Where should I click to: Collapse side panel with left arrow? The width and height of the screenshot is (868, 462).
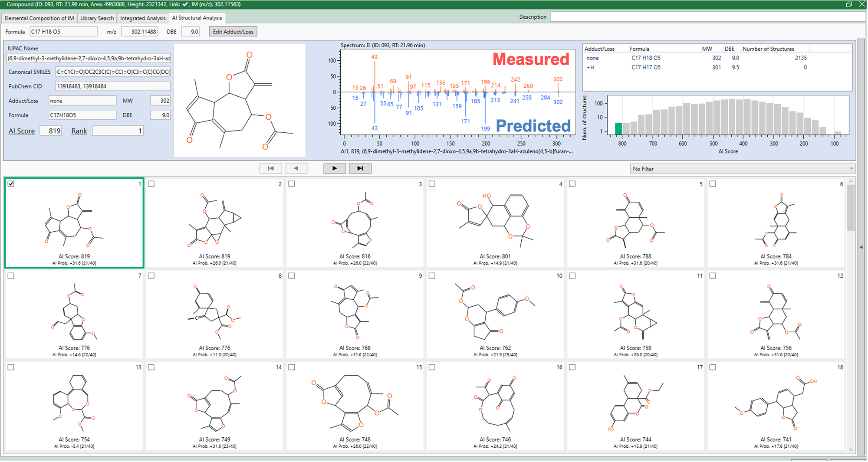tap(861, 247)
